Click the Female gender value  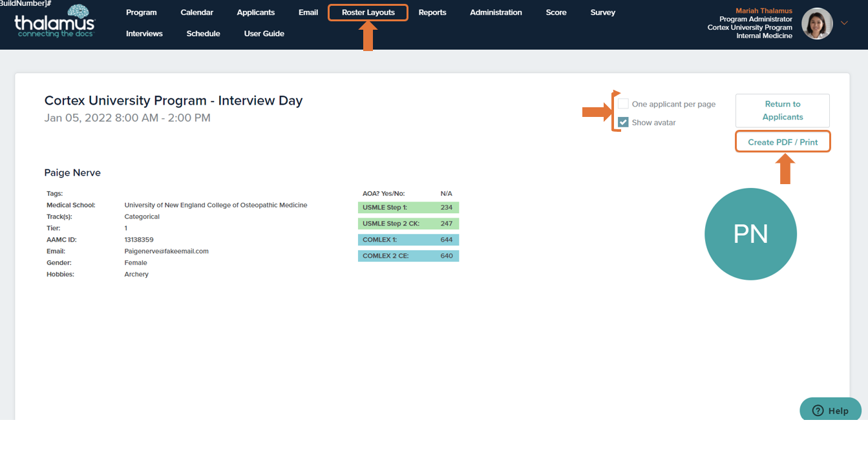coord(136,263)
